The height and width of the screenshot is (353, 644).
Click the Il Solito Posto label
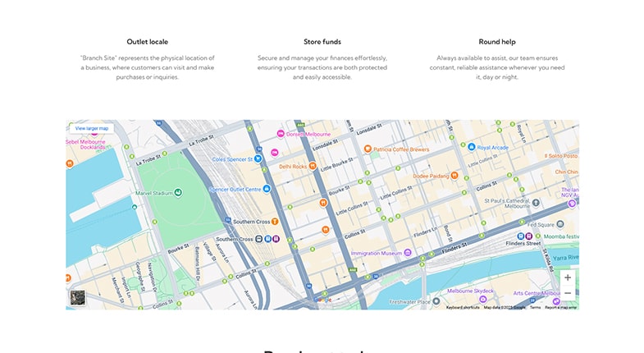[x=560, y=156]
